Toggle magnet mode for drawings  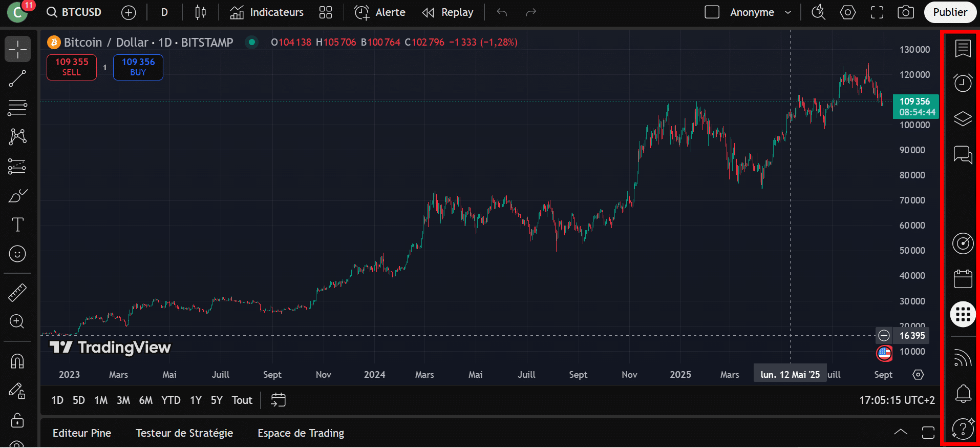[x=17, y=361]
